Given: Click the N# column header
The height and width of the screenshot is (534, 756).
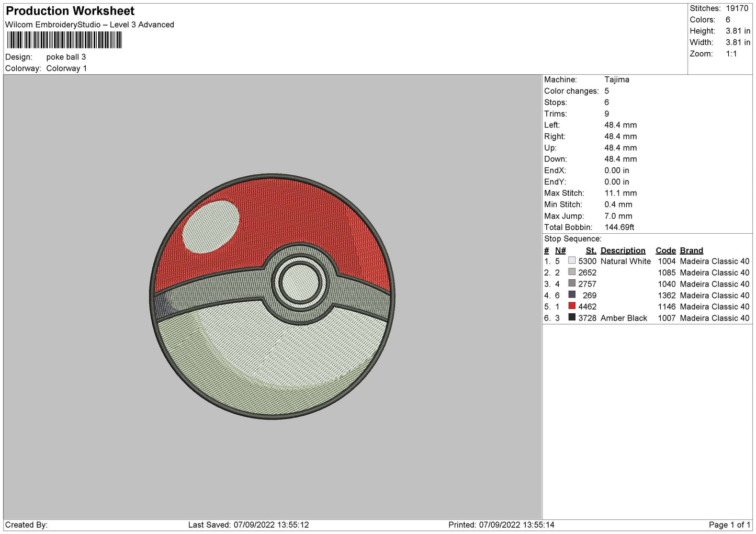Looking at the screenshot, I should click(x=560, y=251).
